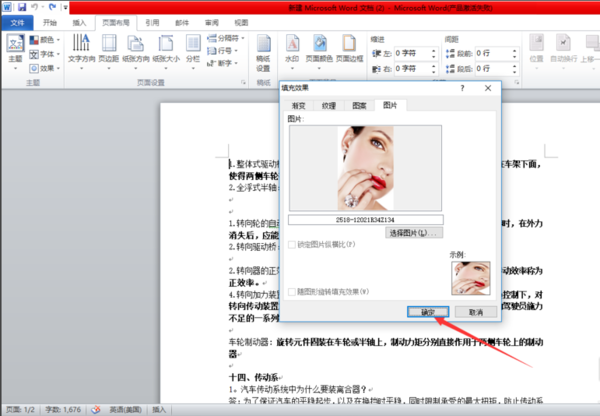
Task: Switch to the 纹理 texture tab
Action: coord(328,104)
